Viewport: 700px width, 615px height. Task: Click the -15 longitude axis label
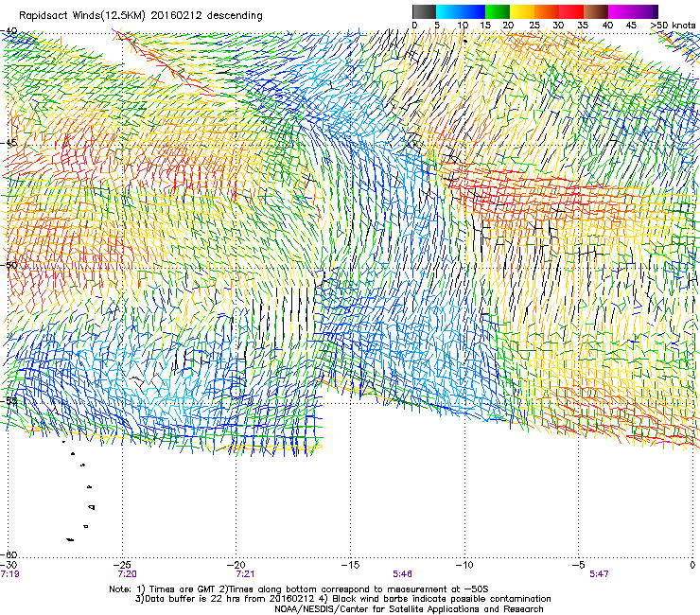[x=350, y=565]
